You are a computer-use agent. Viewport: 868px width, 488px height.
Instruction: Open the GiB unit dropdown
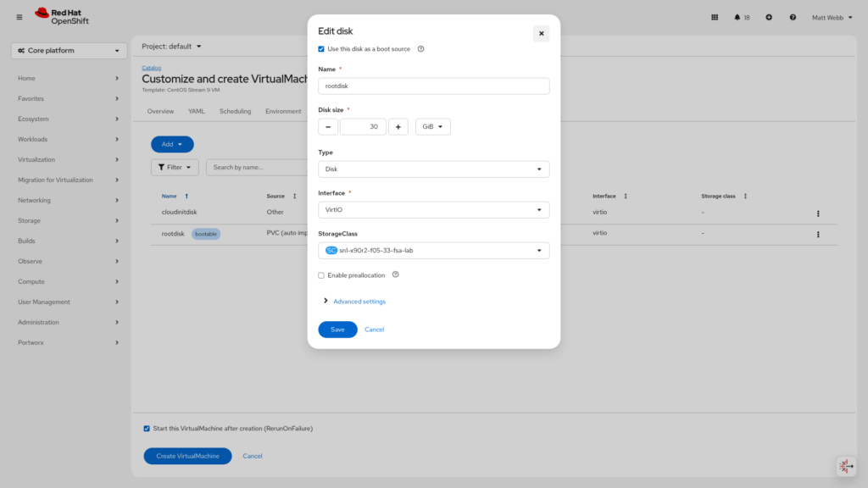(x=432, y=127)
